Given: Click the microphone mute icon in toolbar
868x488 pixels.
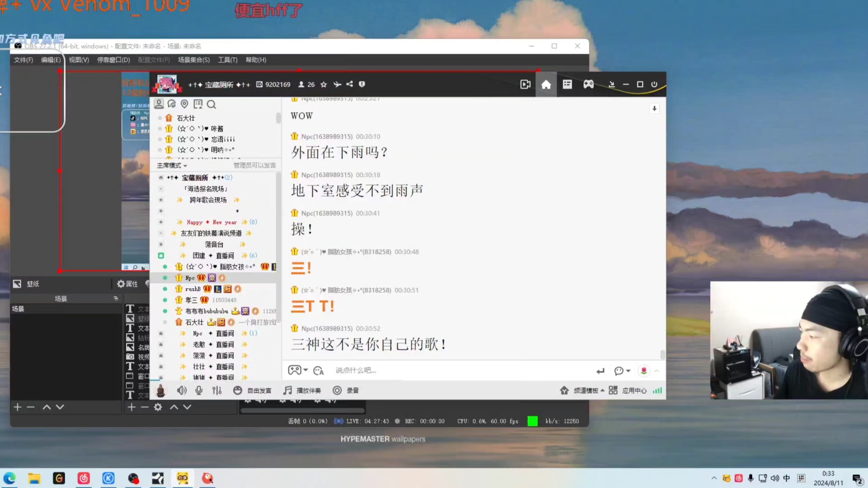Looking at the screenshot, I should (x=199, y=390).
